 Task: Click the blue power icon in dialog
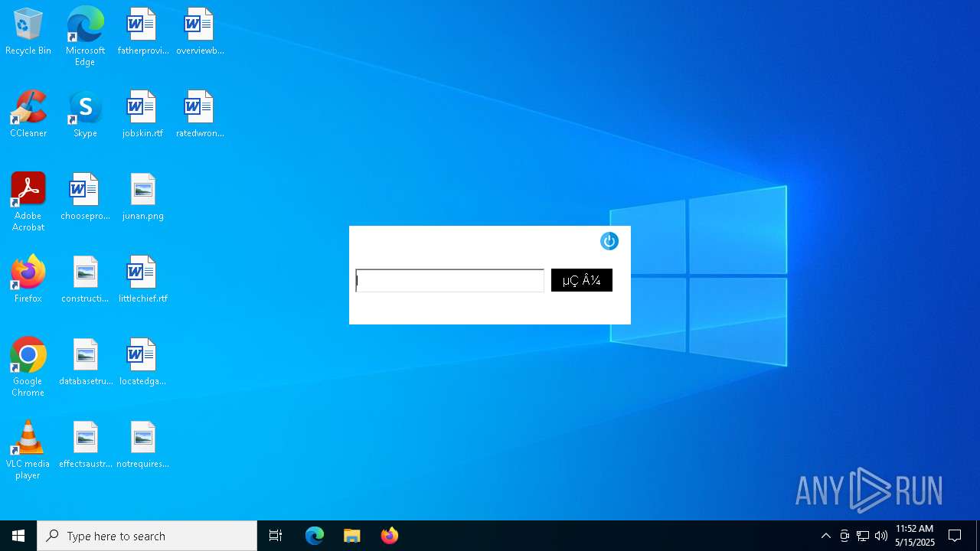(x=609, y=242)
